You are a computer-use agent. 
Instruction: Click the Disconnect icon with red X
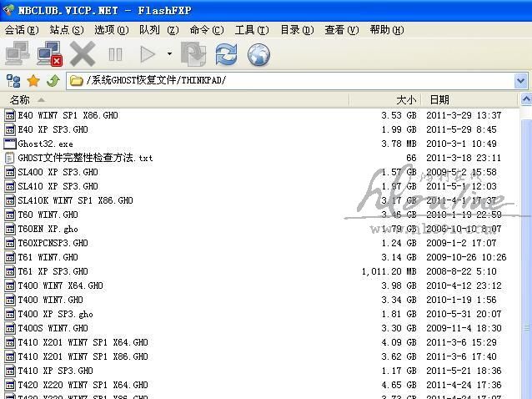[49, 55]
